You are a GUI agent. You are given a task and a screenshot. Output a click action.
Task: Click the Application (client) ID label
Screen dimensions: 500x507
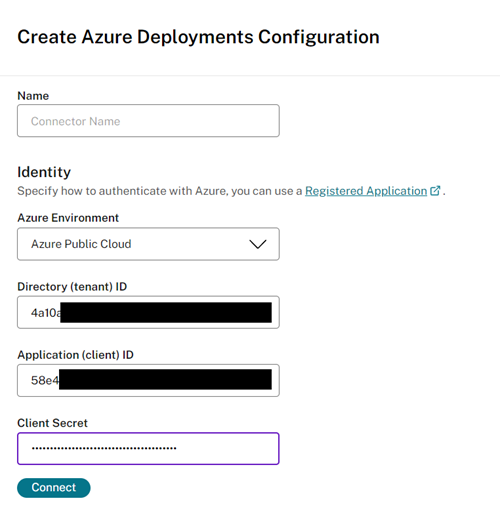75,355
